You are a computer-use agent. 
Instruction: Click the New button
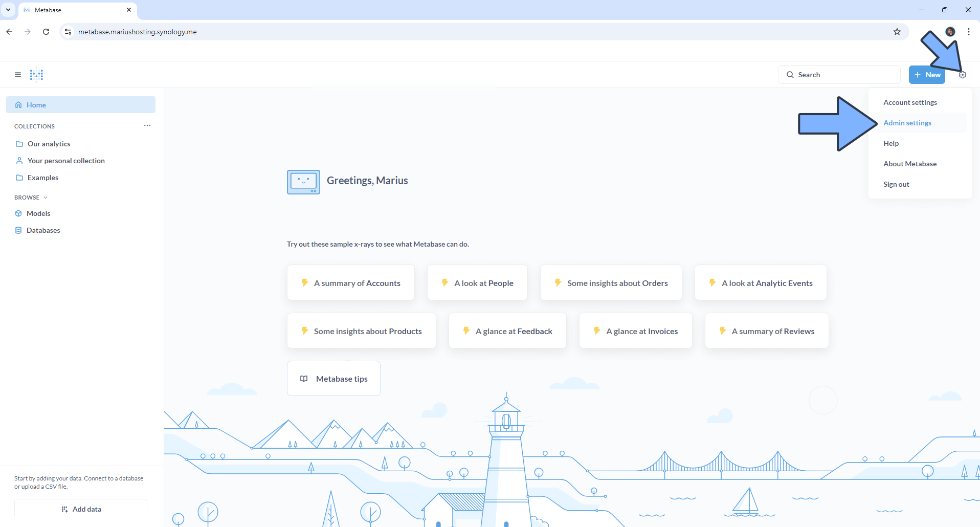coord(927,75)
